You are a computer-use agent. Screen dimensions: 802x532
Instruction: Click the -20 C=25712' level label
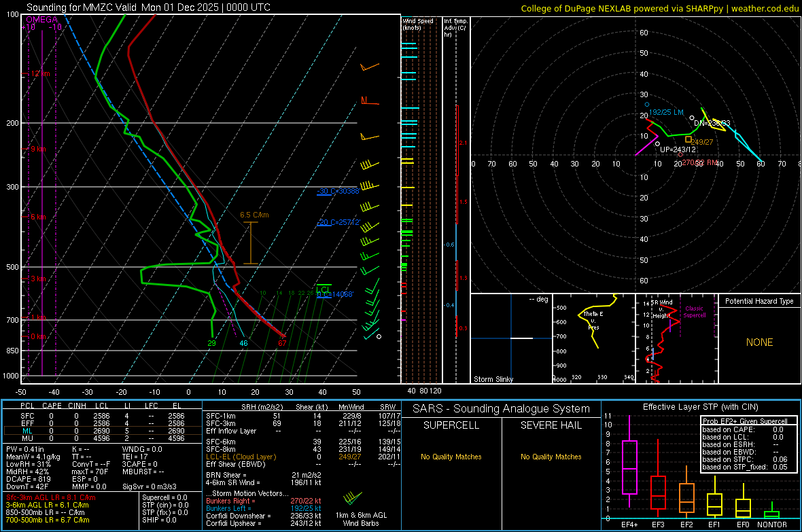click(x=338, y=223)
